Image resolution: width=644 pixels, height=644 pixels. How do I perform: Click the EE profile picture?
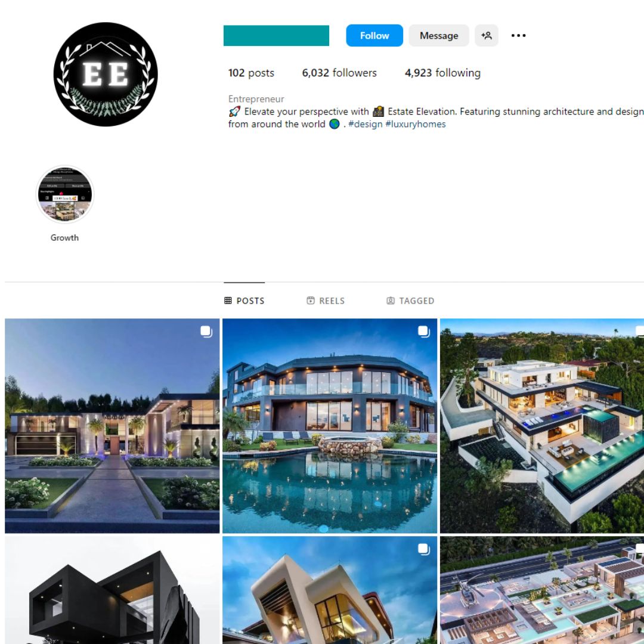coord(106,75)
